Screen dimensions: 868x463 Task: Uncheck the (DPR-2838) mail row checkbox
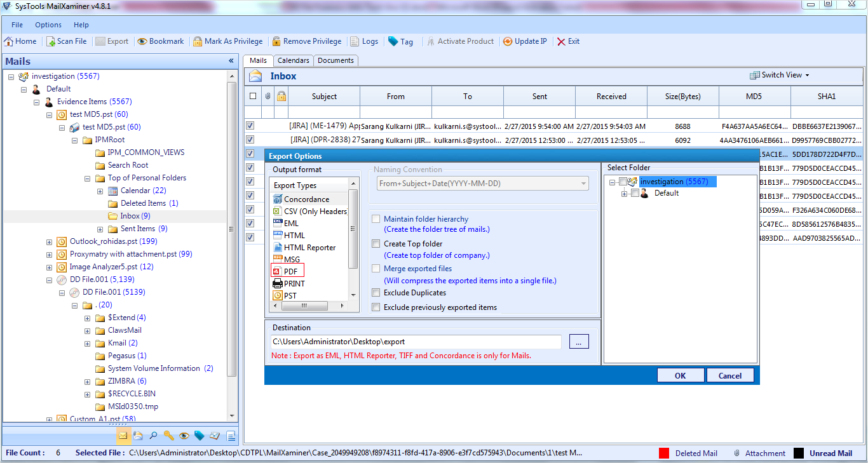point(250,140)
